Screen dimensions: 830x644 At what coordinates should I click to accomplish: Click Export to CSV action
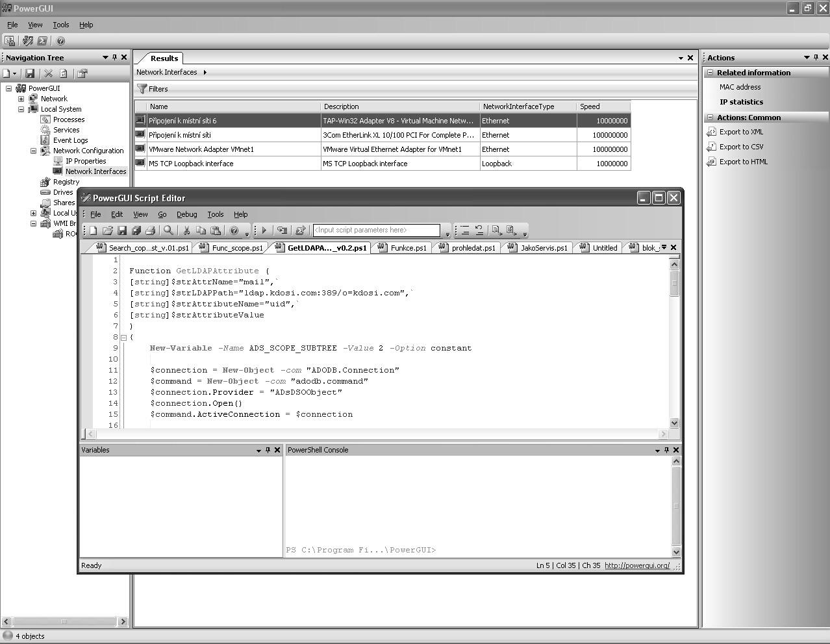click(741, 147)
